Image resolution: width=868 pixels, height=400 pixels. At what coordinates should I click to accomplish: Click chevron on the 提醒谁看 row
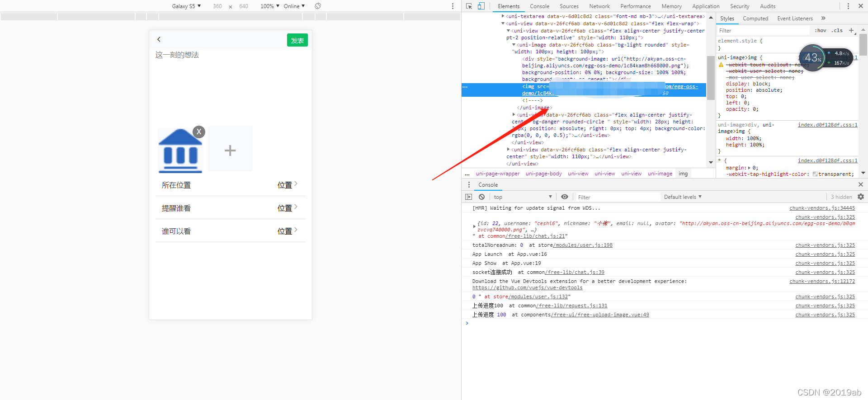(x=296, y=207)
